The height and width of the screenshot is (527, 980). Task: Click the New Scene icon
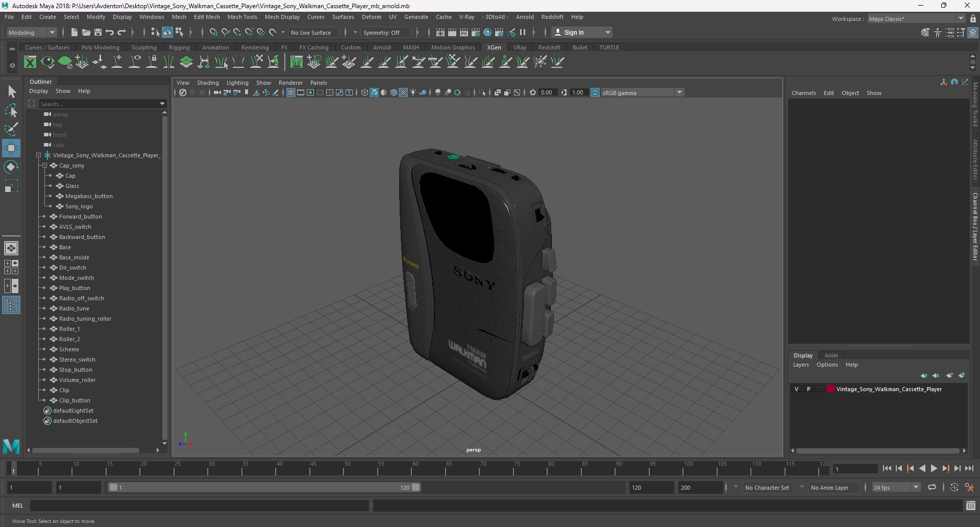(x=75, y=32)
